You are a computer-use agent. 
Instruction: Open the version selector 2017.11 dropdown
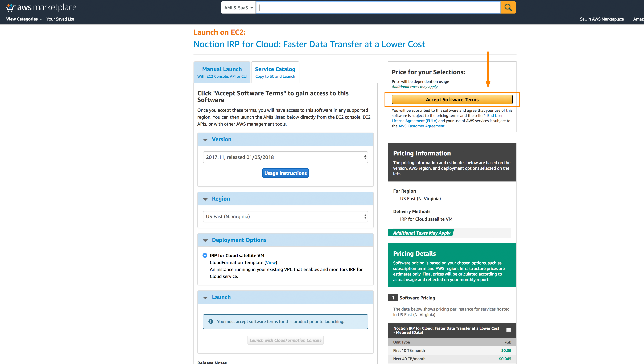[x=285, y=157]
